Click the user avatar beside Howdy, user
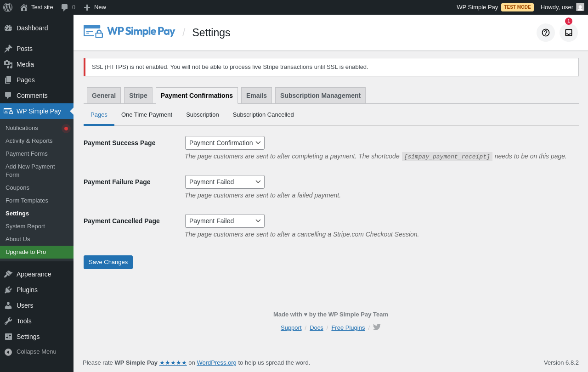 point(580,7)
